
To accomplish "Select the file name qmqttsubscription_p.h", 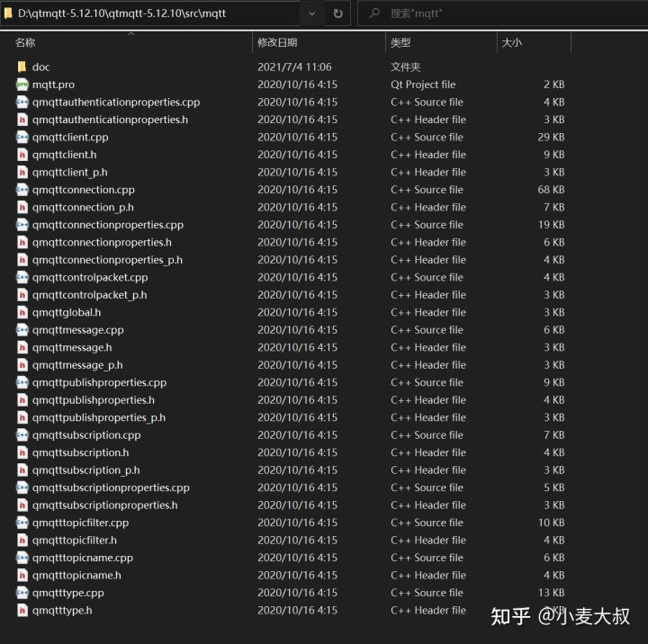I will [x=86, y=470].
